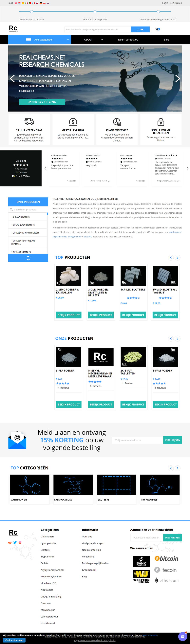Open the 2C-B-FLY Tabletten product image

click(x=133, y=357)
